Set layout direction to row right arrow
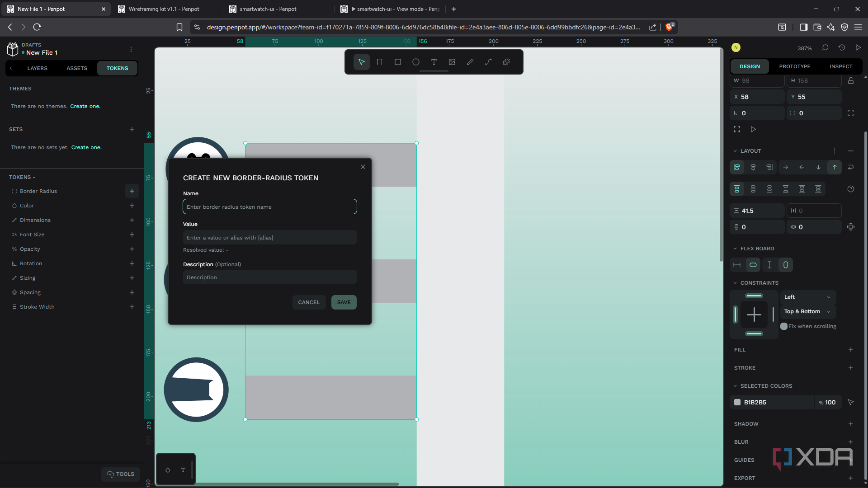This screenshot has width=868, height=488. [x=786, y=167]
